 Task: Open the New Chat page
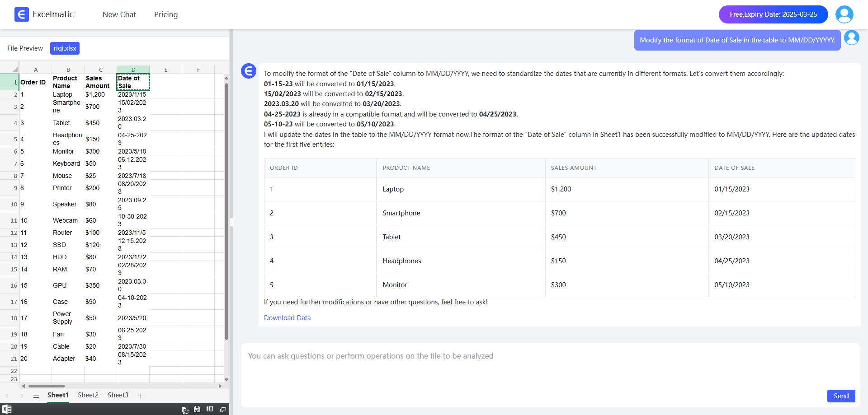(x=119, y=14)
